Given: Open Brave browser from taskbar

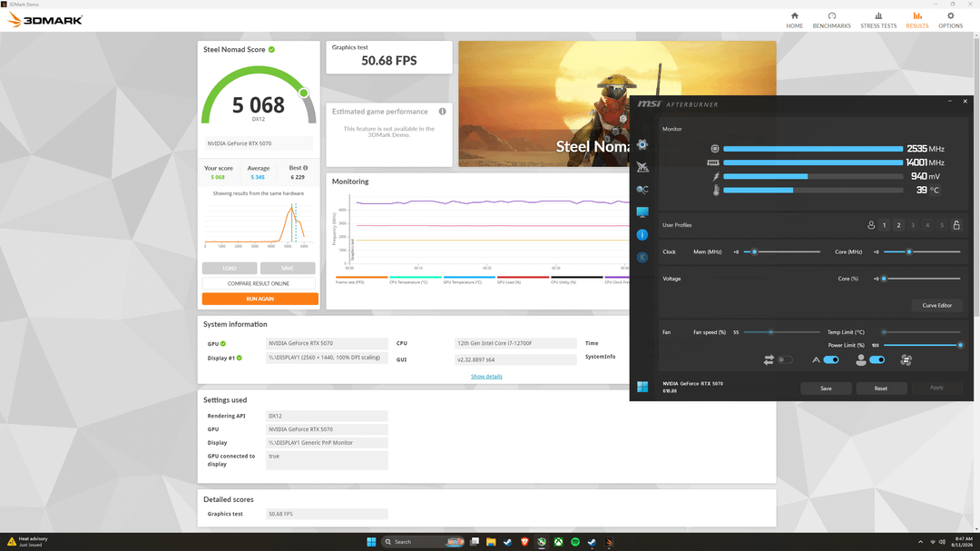Looking at the screenshot, I should point(524,542).
